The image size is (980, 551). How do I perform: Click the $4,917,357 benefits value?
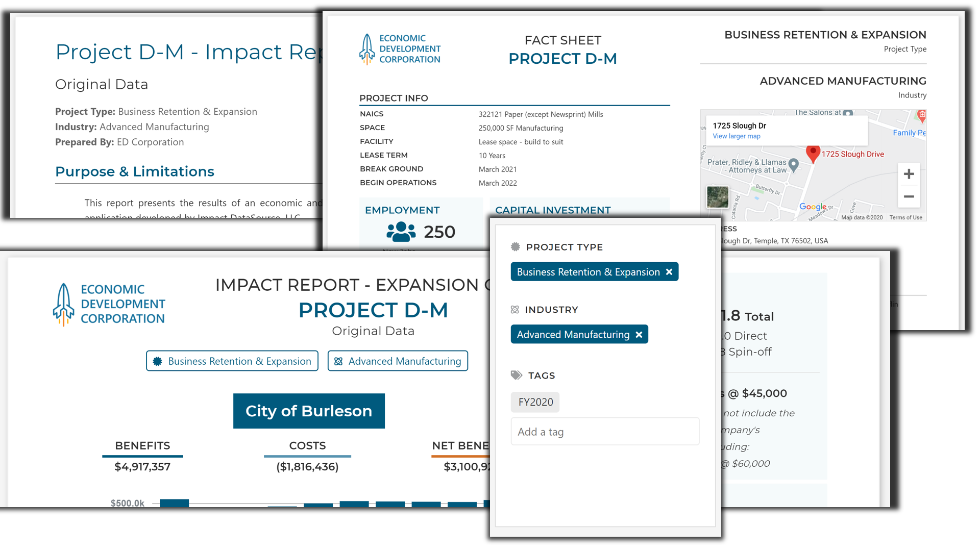coord(142,467)
